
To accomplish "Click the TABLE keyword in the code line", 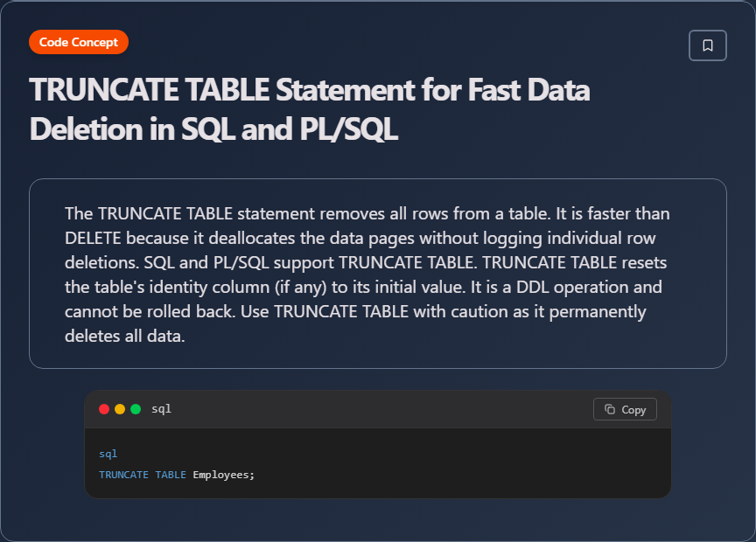I will [x=171, y=475].
